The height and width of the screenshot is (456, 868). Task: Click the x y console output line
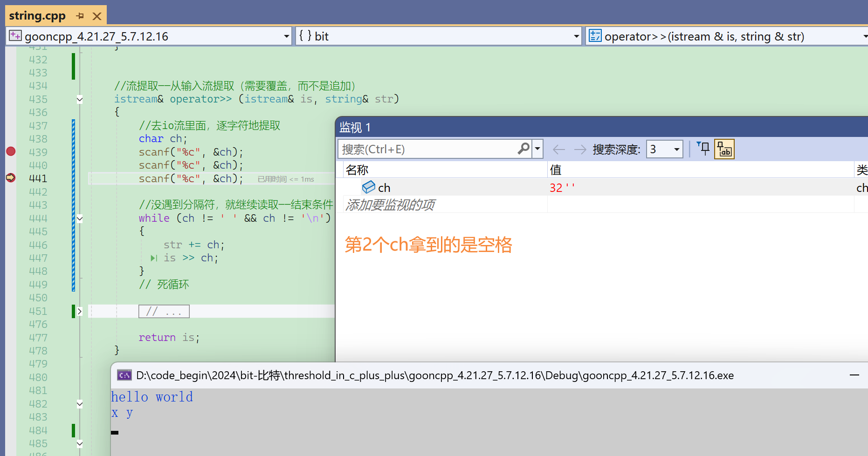122,413
